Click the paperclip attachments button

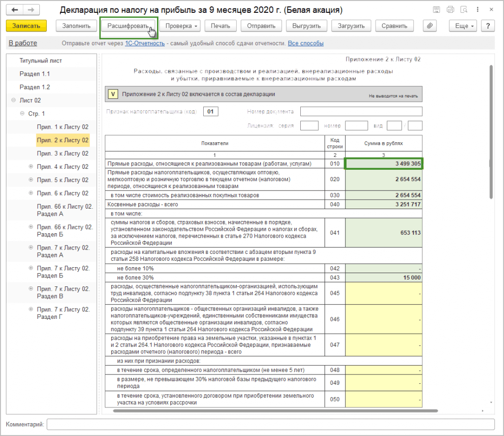click(430, 26)
